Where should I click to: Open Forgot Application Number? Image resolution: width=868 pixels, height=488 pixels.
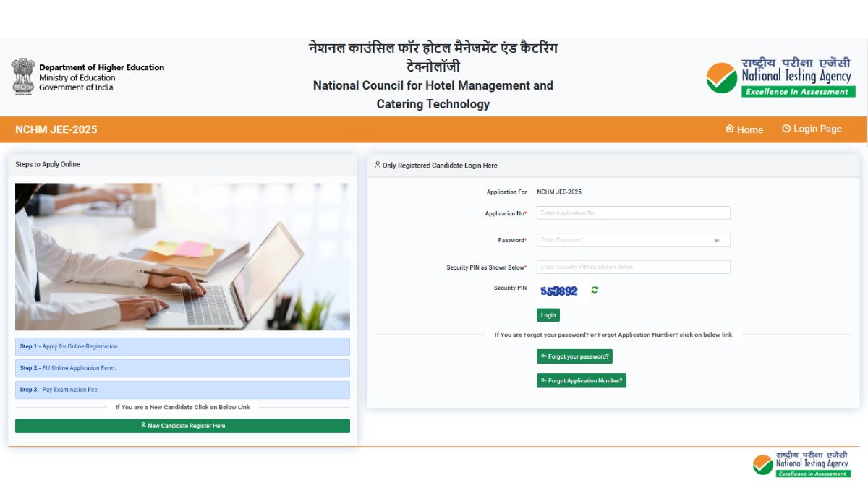coord(582,380)
